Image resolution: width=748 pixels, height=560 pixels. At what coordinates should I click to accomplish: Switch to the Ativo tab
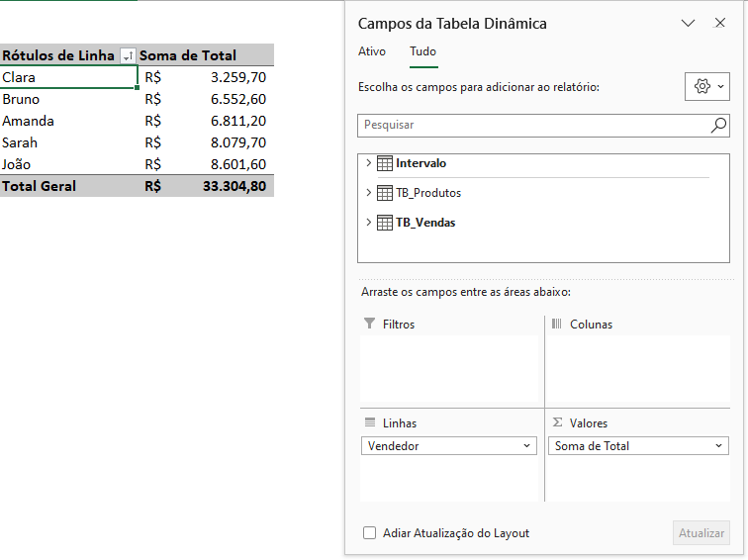372,51
